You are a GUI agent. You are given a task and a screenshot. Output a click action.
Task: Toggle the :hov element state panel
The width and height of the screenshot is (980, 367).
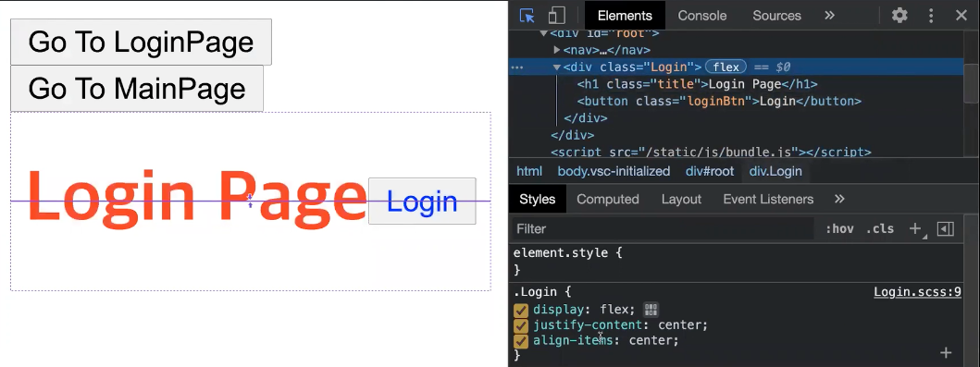[839, 229]
